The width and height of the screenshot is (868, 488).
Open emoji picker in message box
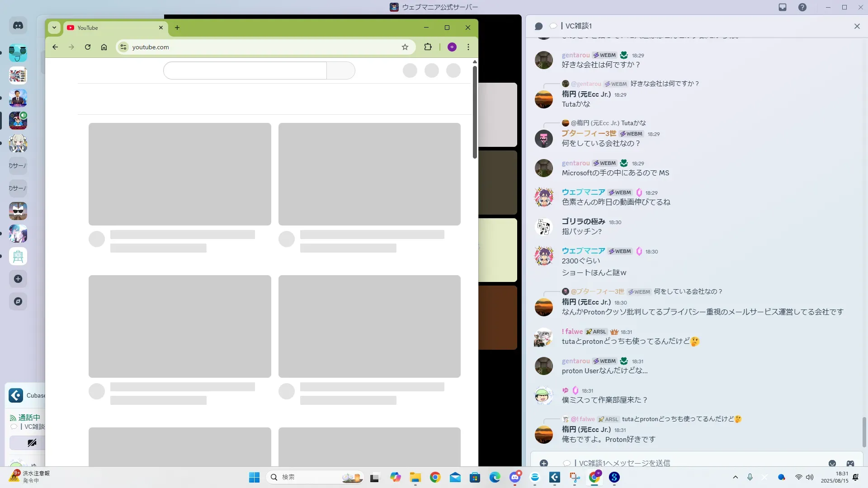832,463
